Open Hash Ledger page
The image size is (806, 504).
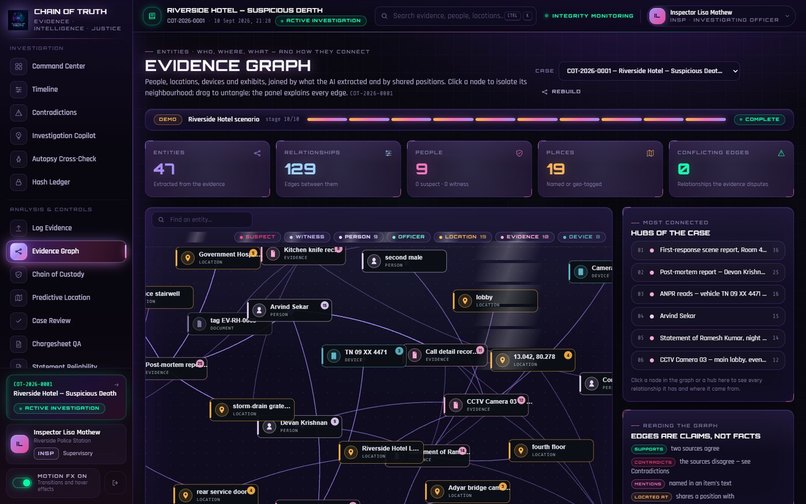click(67, 182)
